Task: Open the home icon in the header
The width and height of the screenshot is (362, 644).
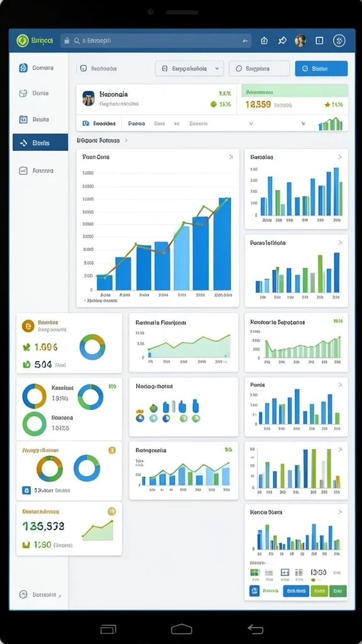Action: [265, 41]
